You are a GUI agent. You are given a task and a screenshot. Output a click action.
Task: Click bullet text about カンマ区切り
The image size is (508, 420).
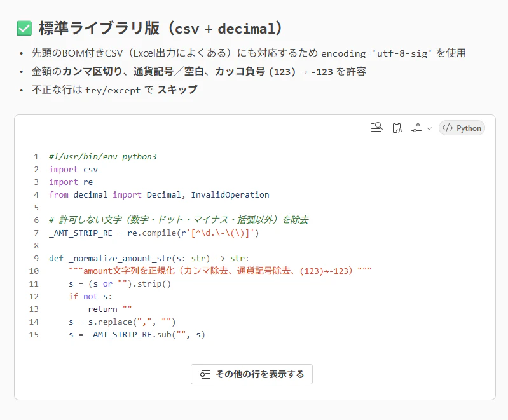click(x=198, y=71)
